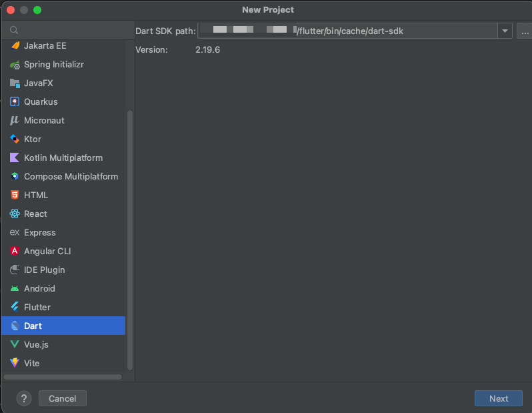The image size is (532, 413).
Task: Click the React atom icon
Action: (x=15, y=214)
